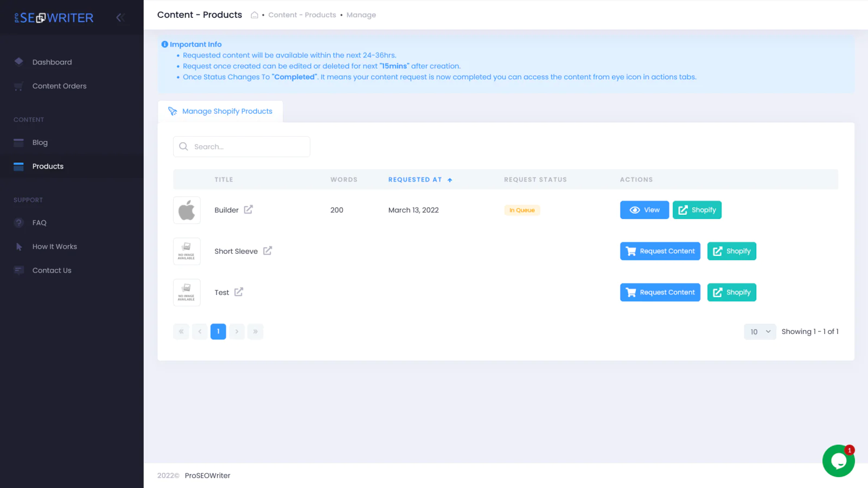868x488 pixels.
Task: Click the Short Sleeve product title
Action: pyautogui.click(x=236, y=251)
